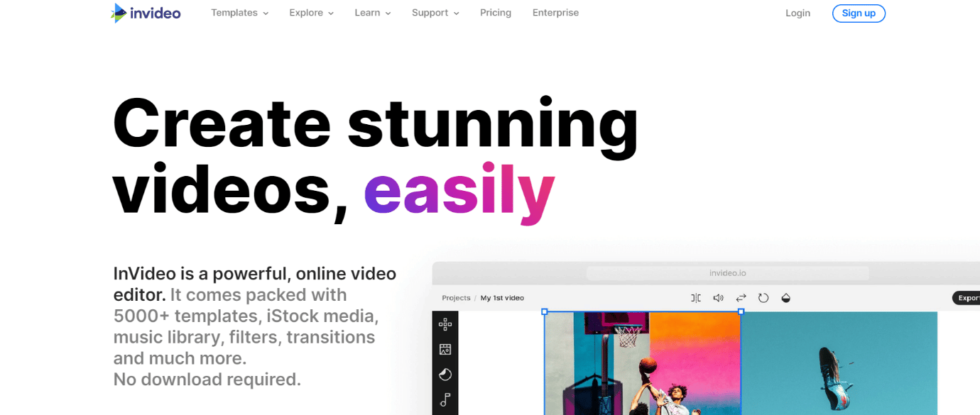Open the templates grid icon in sidebar
980x415 pixels.
pyautogui.click(x=445, y=324)
